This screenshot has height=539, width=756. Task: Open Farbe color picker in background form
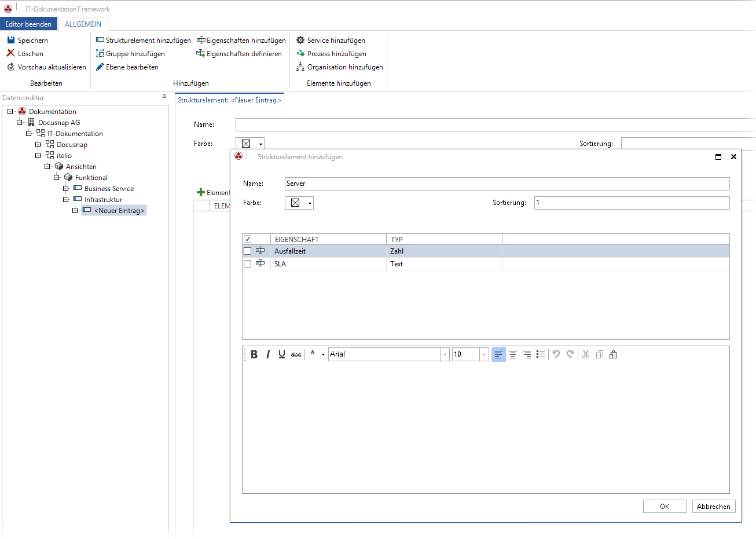[250, 144]
